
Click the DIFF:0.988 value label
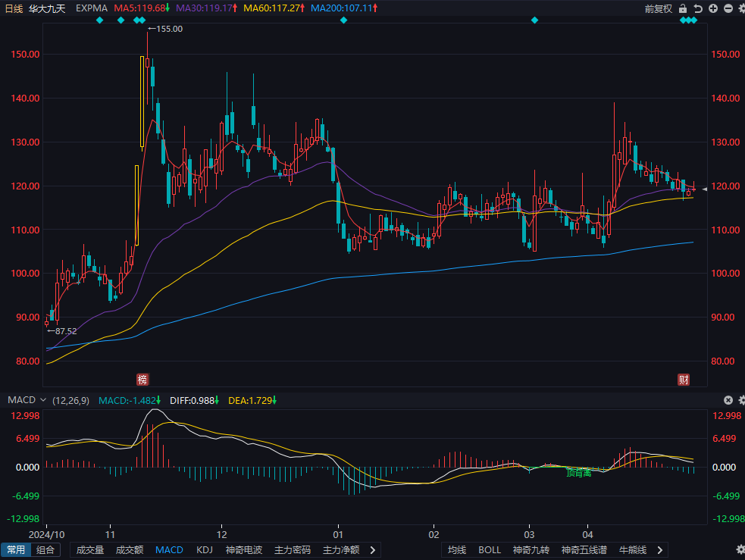(194, 400)
